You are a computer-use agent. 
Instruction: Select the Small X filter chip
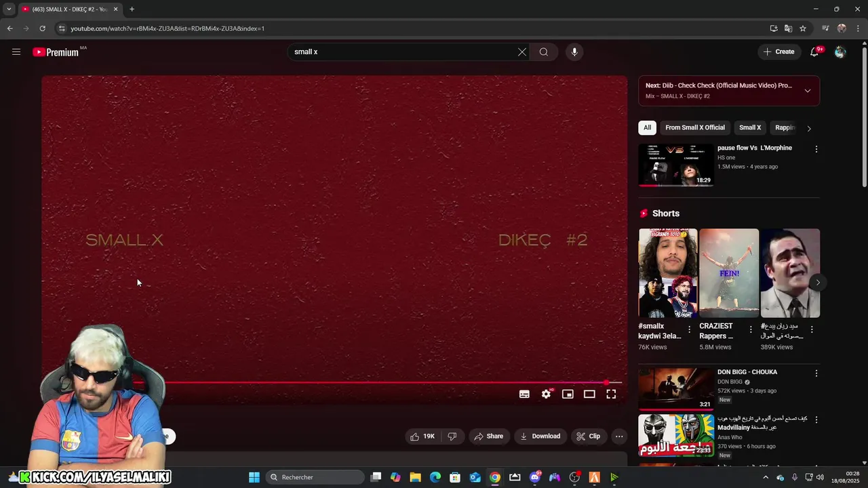(749, 127)
